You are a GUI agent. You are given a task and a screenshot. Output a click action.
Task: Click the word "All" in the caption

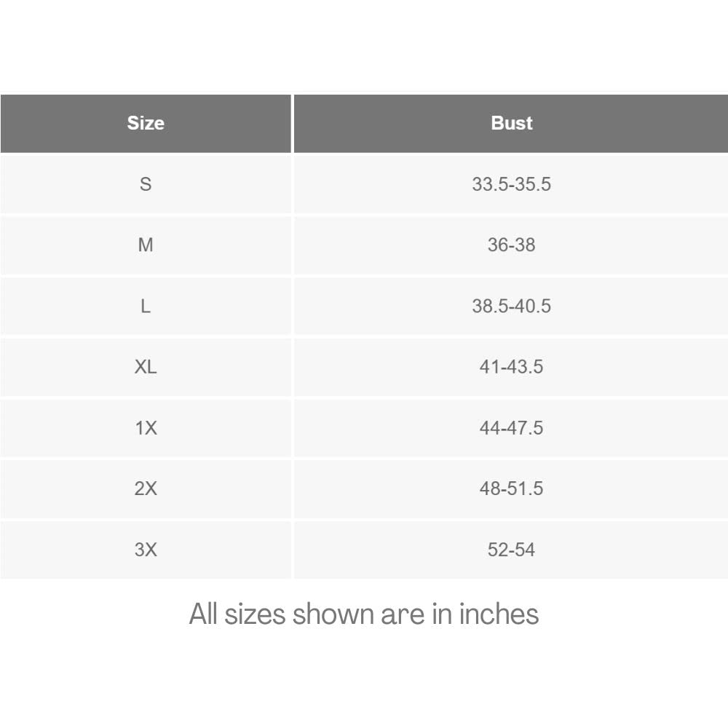[203, 614]
